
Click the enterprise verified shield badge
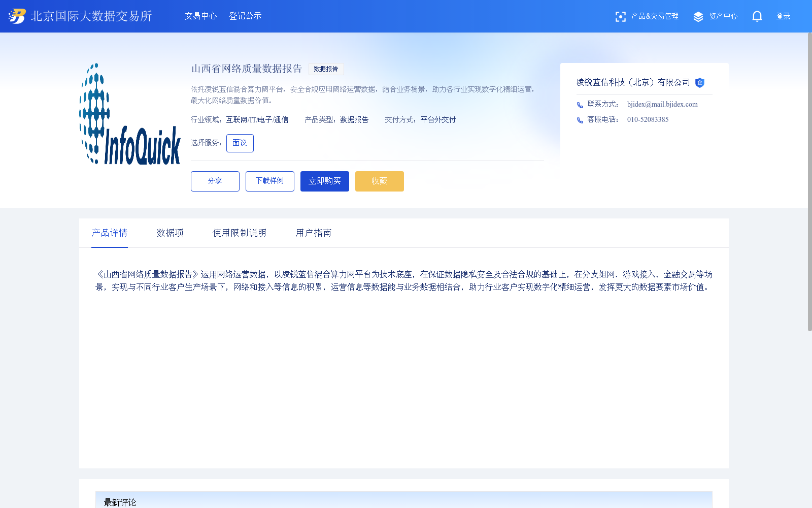click(700, 83)
